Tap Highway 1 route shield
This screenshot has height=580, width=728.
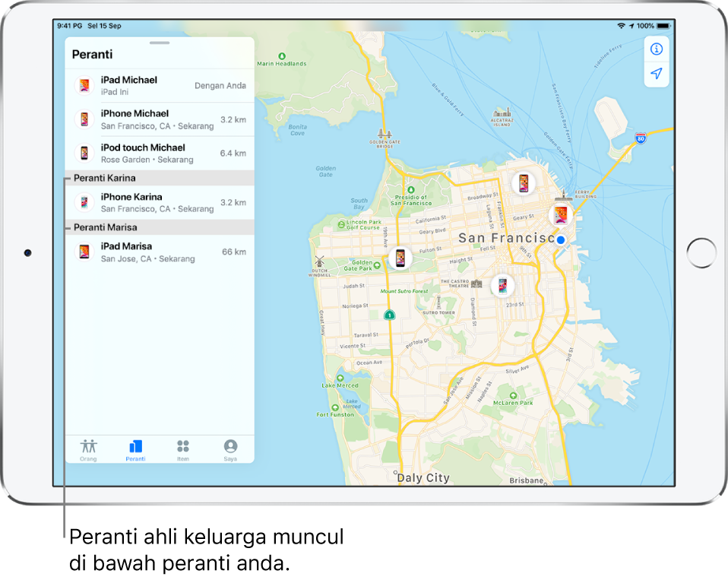[390, 315]
